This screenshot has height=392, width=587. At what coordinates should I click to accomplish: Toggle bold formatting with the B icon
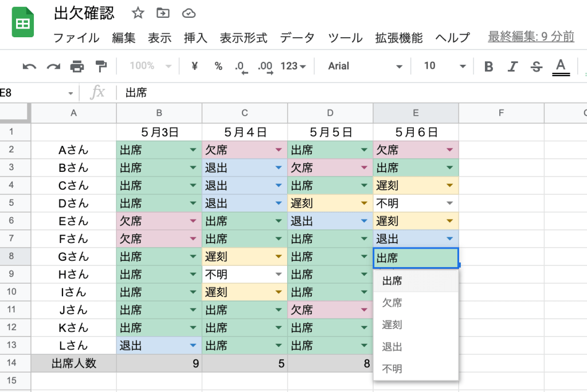point(488,66)
